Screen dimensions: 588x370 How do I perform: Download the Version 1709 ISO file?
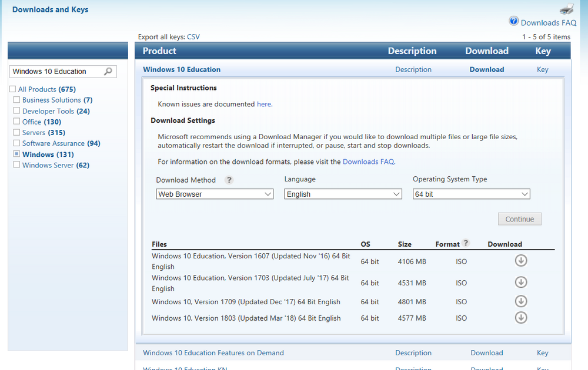click(x=521, y=301)
